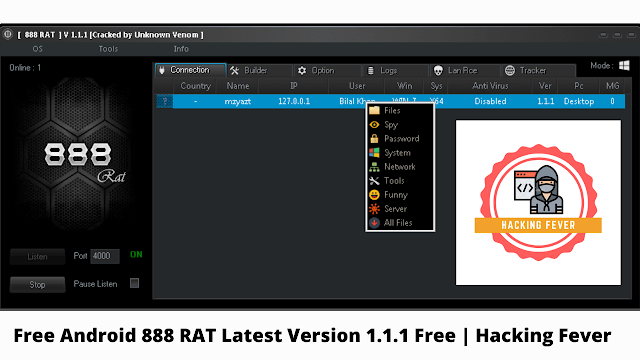Click the Port number input field
Viewport: 640px width, 360px height.
[105, 256]
